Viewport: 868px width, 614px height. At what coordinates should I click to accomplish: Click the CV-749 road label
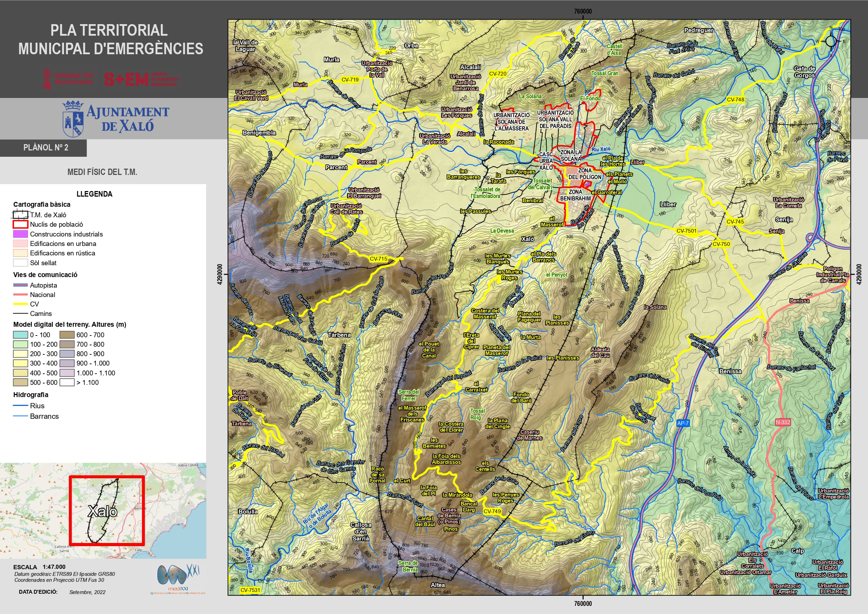(x=492, y=511)
